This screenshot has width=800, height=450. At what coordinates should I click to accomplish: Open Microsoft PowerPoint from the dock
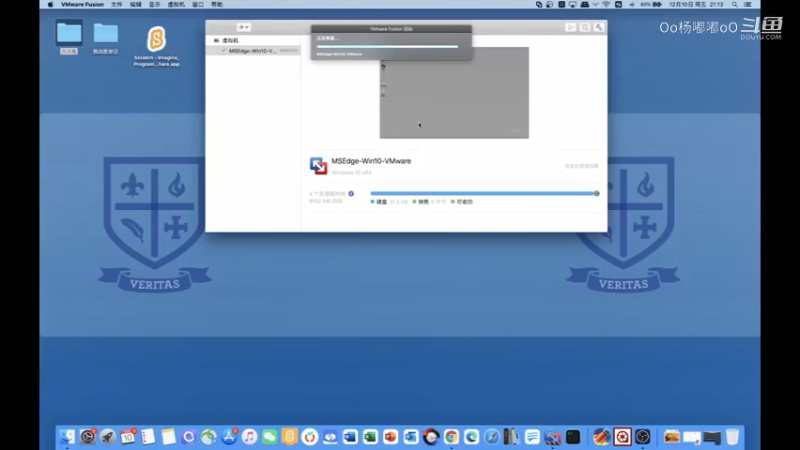[390, 437]
